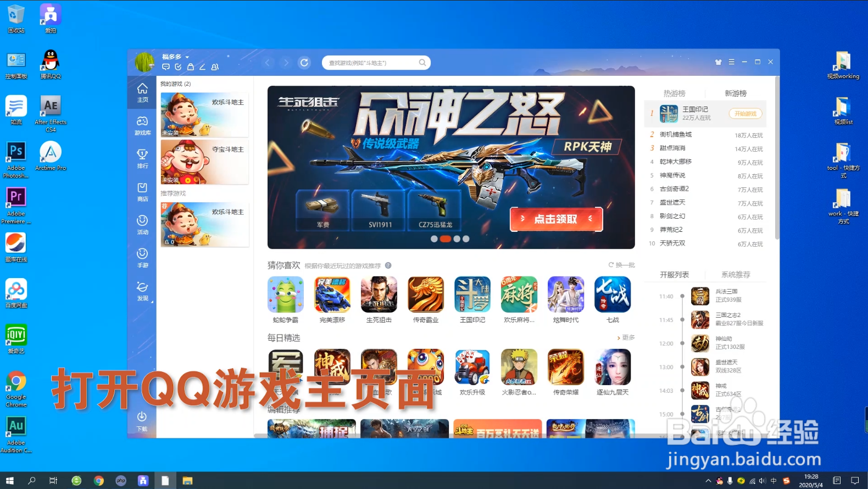Viewport: 868px width, 489px height.
Task: Select the 甜点消消 ranking entry
Action: pyautogui.click(x=705, y=148)
